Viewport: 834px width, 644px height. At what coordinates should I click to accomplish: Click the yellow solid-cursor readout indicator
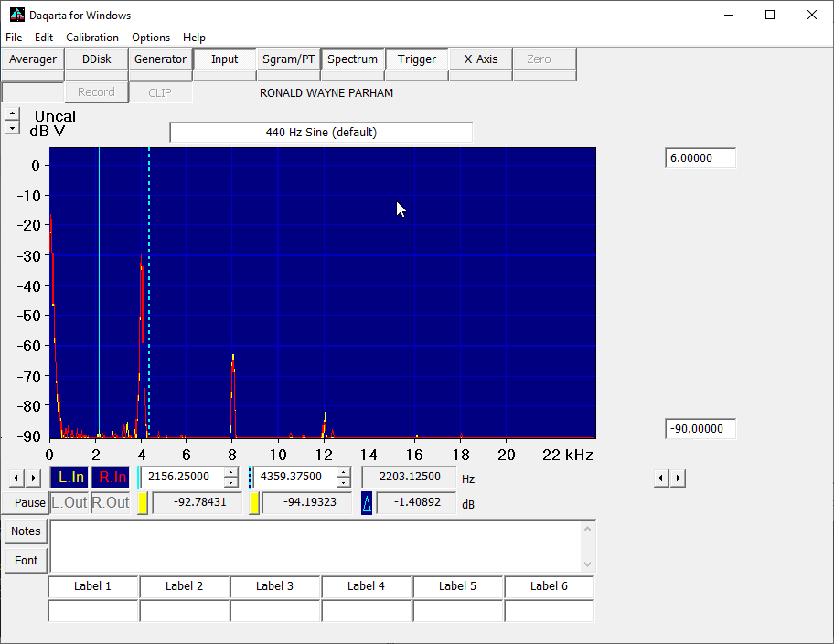(142, 503)
